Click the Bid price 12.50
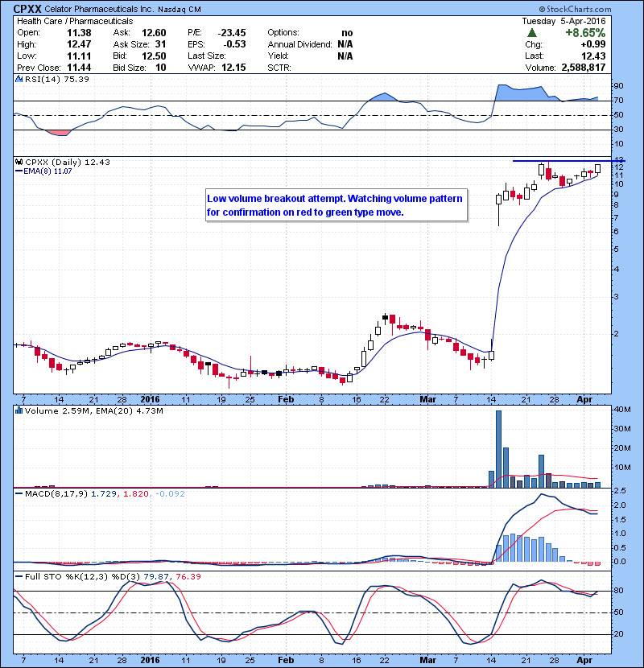The width and height of the screenshot is (644, 668). click(154, 56)
